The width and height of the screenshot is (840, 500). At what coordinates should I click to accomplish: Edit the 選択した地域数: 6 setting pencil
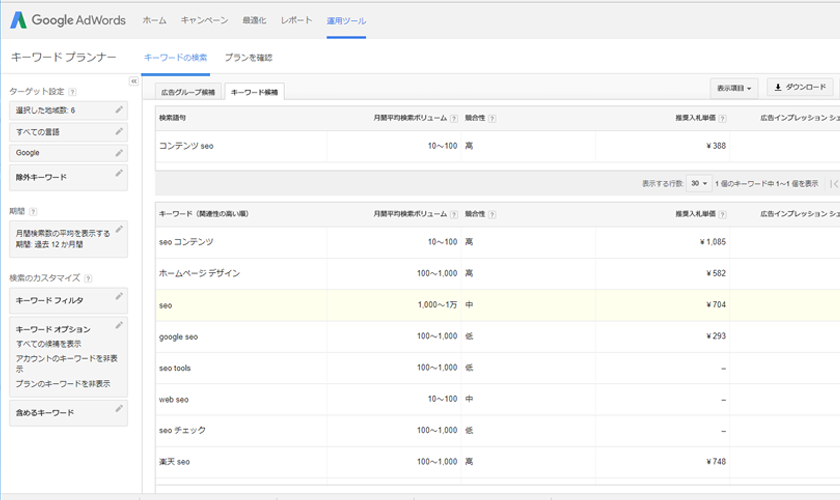[x=119, y=110]
